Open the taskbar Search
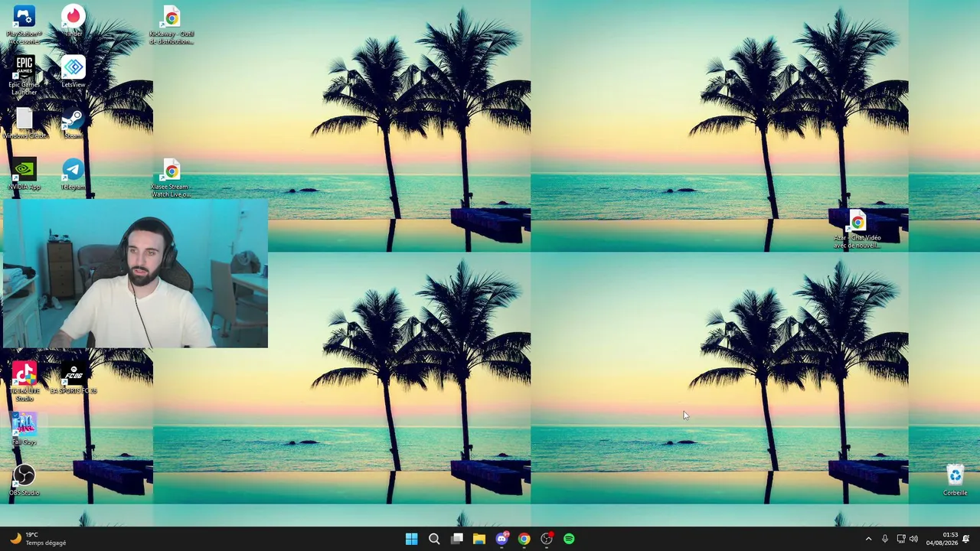Screen dimensions: 980x551 pyautogui.click(x=434, y=539)
